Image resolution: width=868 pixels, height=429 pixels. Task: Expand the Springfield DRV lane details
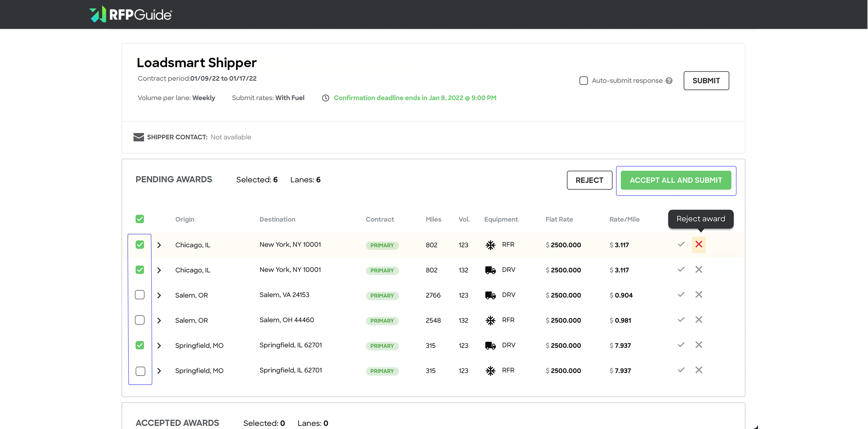(159, 346)
